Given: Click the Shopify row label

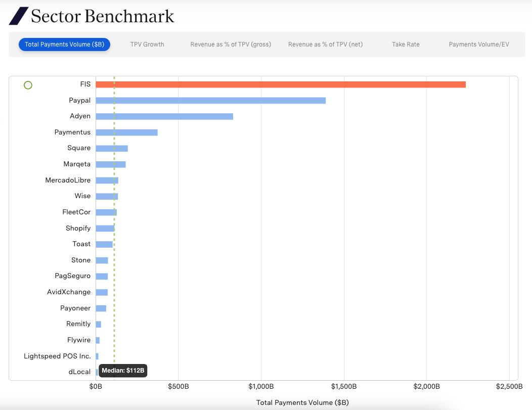Looking at the screenshot, I should point(78,228).
